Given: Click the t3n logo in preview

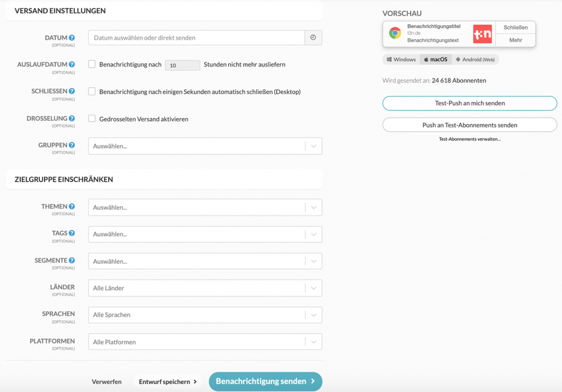Looking at the screenshot, I should [482, 34].
